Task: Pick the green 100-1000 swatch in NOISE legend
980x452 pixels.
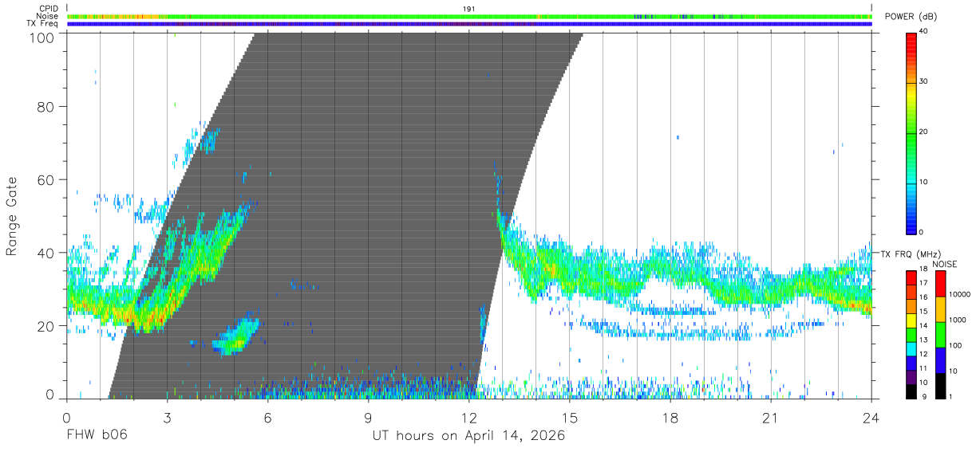Action: click(x=940, y=335)
